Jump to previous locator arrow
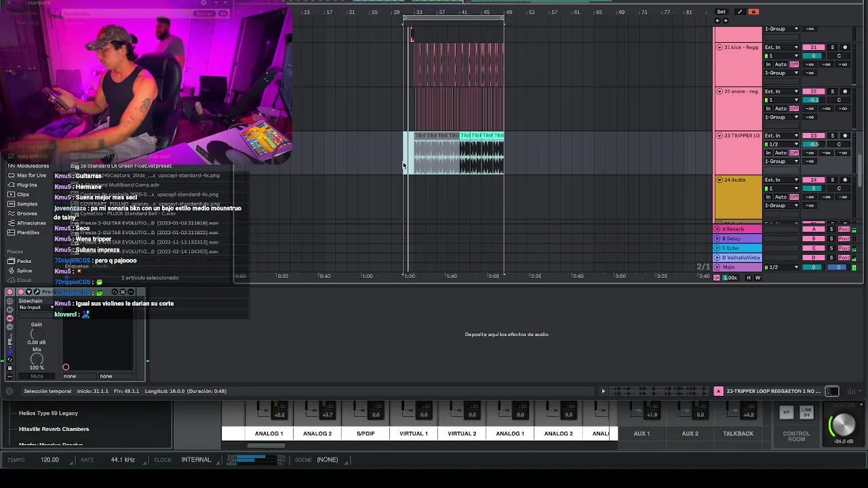Image resolution: width=868 pixels, height=488 pixels. point(718,20)
